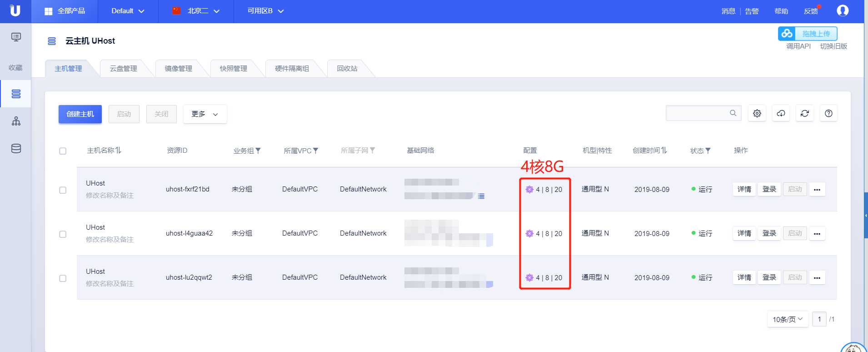The height and width of the screenshot is (352, 868).
Task: Click the search magnifier icon
Action: (733, 113)
